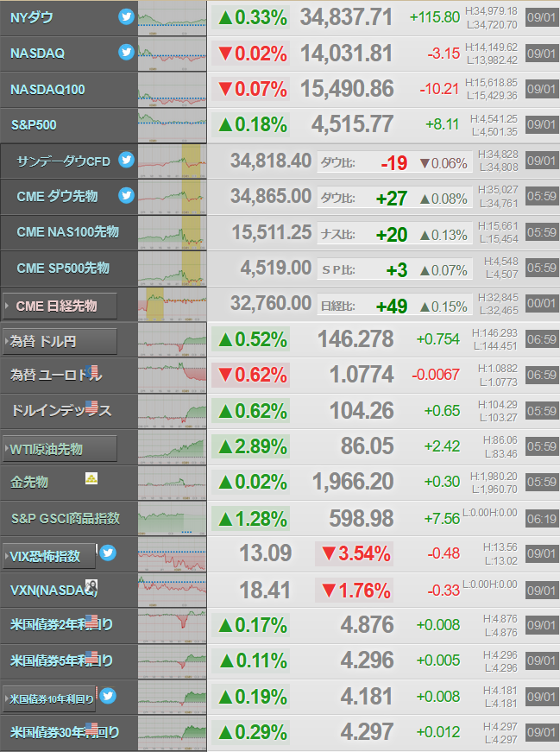Click the US flag on 米国債券2年利回り

[x=91, y=621]
